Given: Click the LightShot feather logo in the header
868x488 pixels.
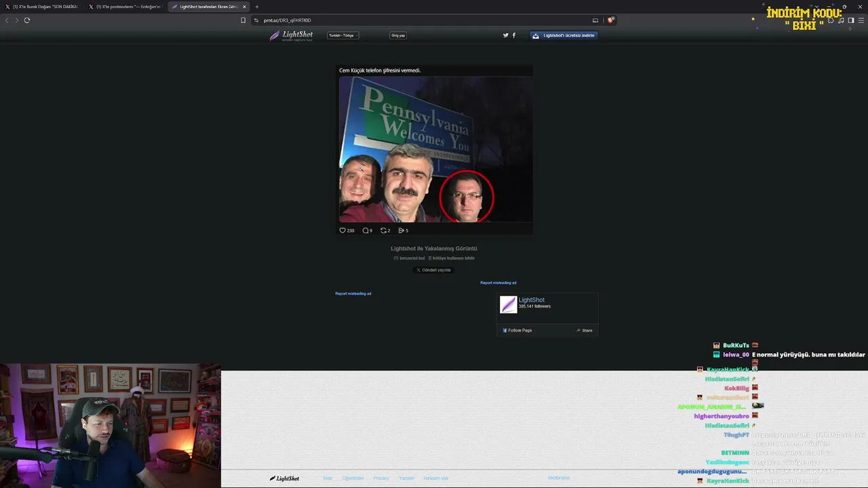Looking at the screenshot, I should click(x=292, y=35).
